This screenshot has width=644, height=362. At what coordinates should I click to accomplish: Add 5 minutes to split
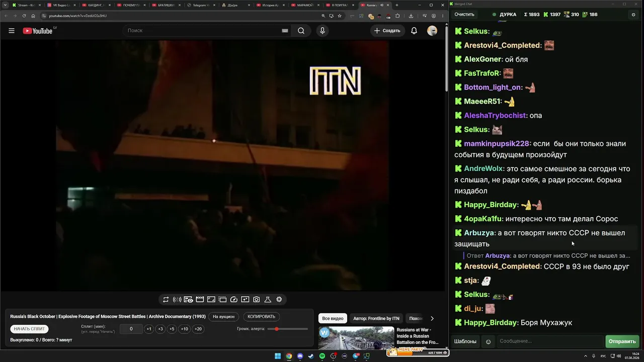coord(172,329)
